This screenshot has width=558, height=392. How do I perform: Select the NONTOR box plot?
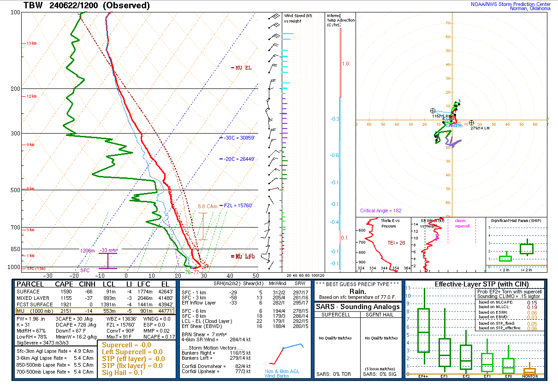point(529,370)
